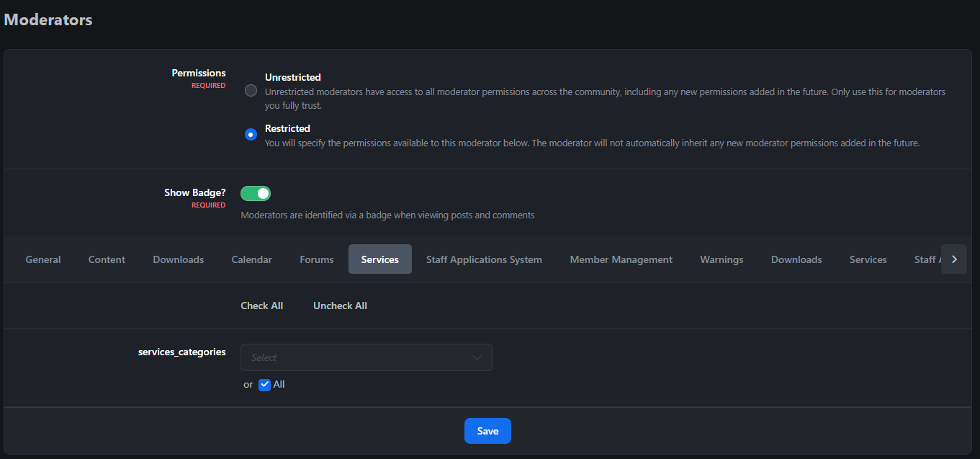Open the Staff Applications System tab
The width and height of the screenshot is (980, 459).
[484, 259]
